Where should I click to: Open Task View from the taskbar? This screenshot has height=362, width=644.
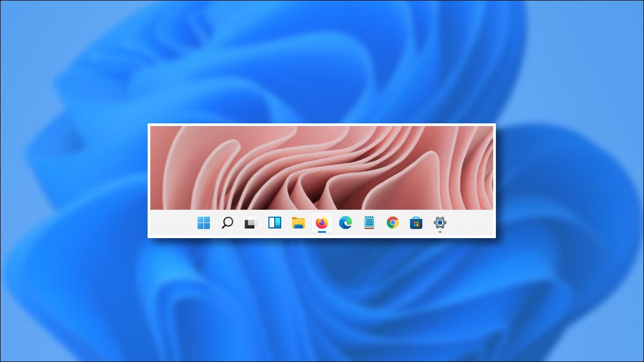click(251, 223)
